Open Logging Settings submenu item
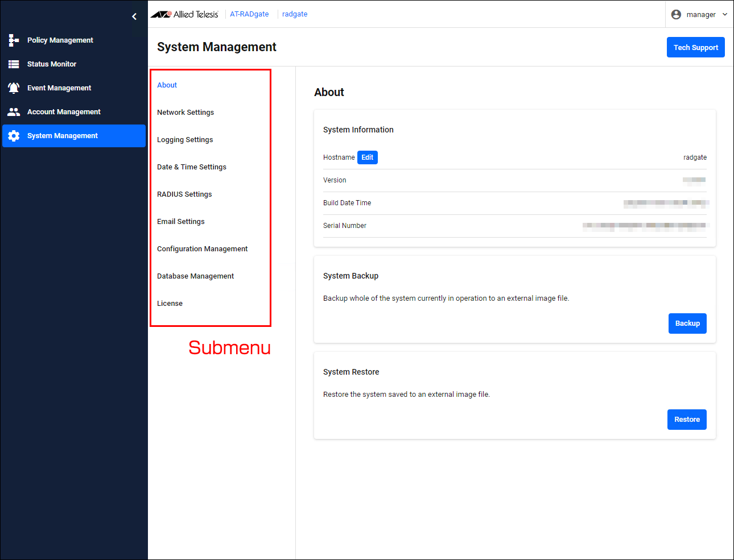This screenshot has width=734, height=560. point(185,140)
